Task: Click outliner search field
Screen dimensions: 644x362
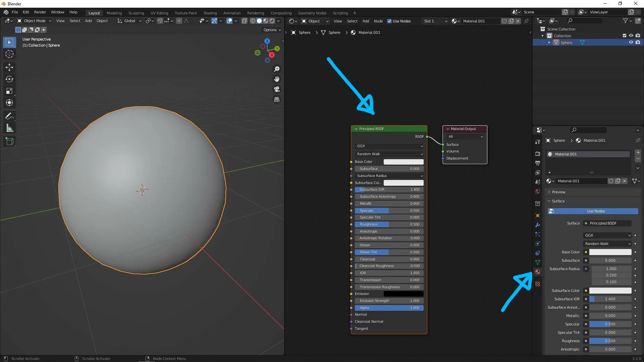Action: click(584, 21)
